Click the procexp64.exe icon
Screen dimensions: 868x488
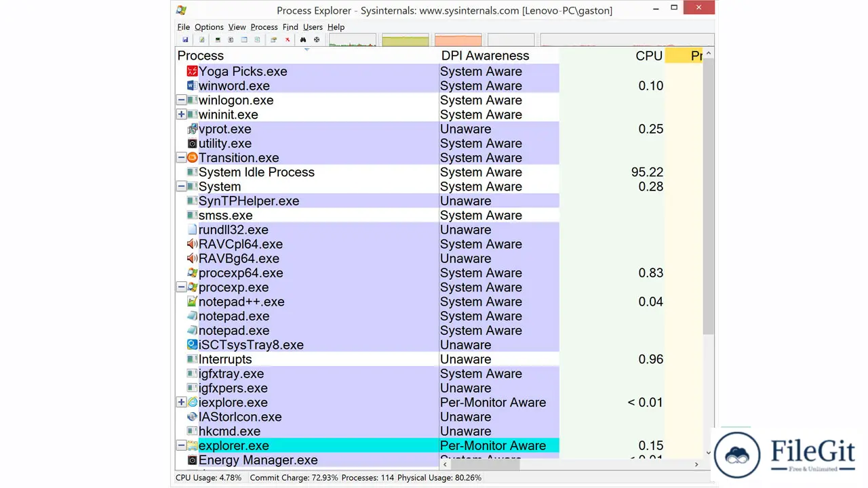[x=192, y=272]
